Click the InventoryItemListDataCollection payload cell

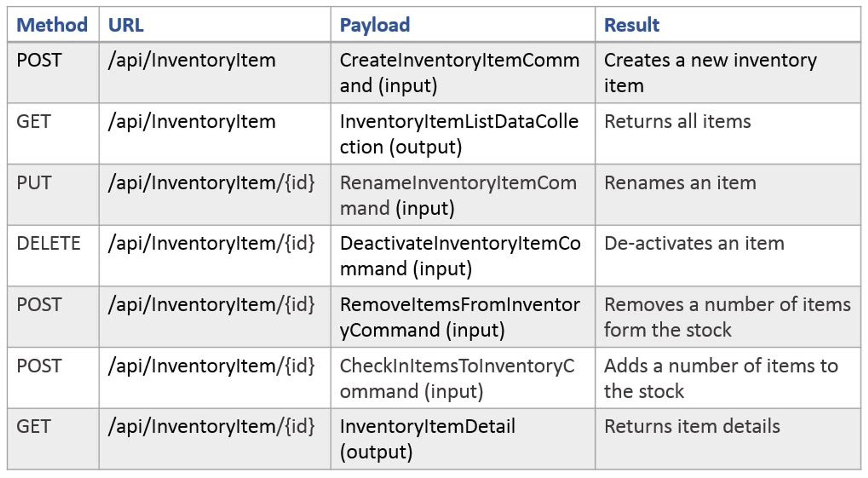[x=459, y=134]
